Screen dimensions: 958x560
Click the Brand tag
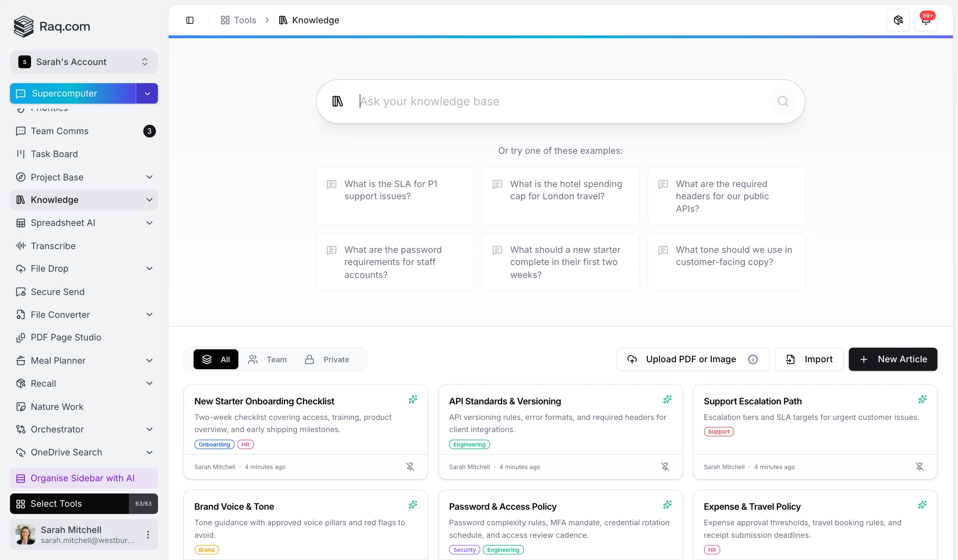(207, 550)
